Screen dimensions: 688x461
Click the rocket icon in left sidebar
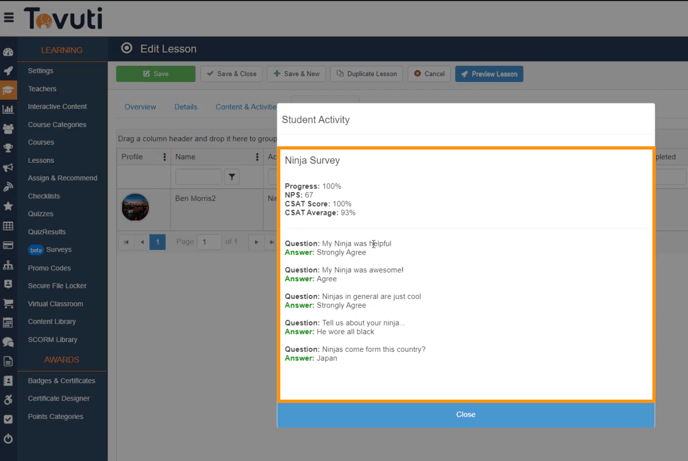point(9,71)
